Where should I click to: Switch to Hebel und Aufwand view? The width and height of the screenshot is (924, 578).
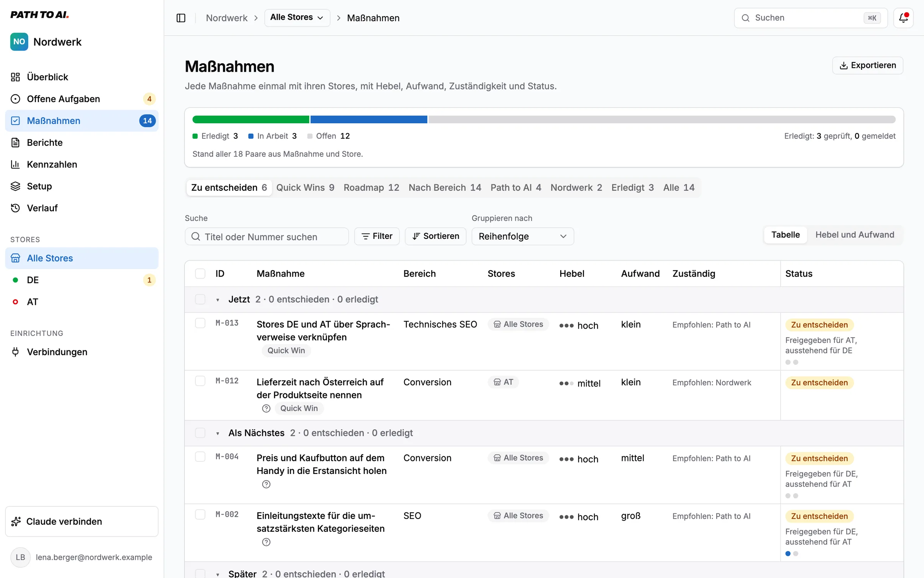855,235
